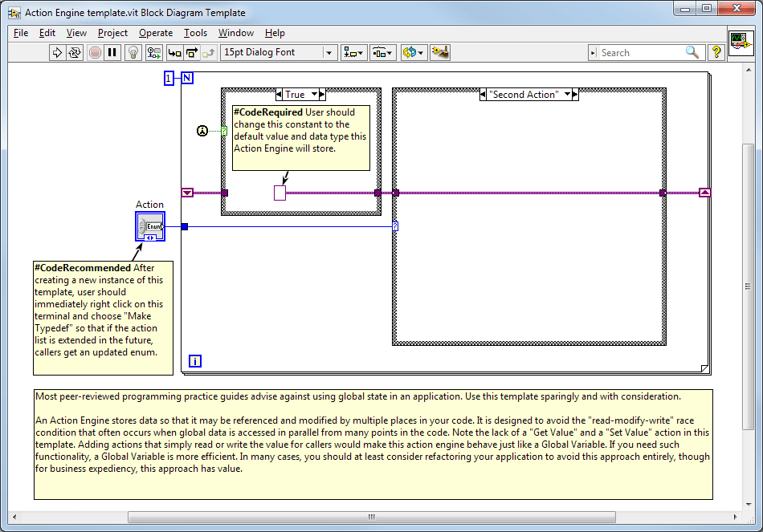Open the Reorder dropdown

[x=414, y=52]
